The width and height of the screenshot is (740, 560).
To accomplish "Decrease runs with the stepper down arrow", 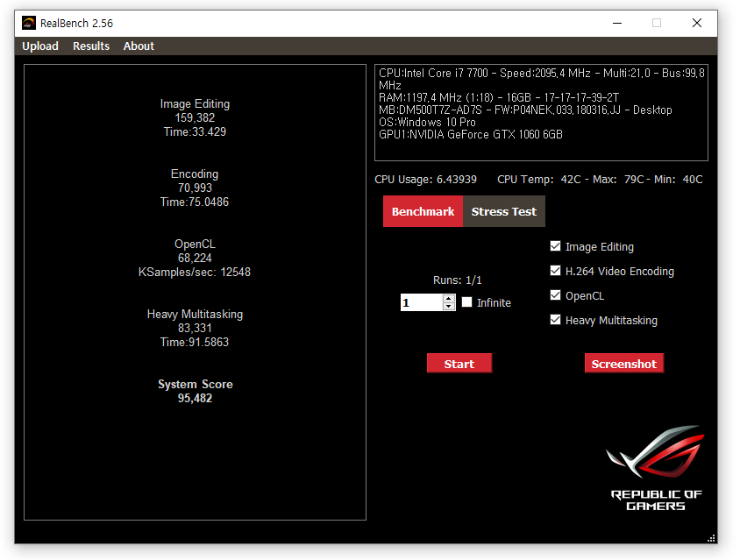I will (449, 306).
